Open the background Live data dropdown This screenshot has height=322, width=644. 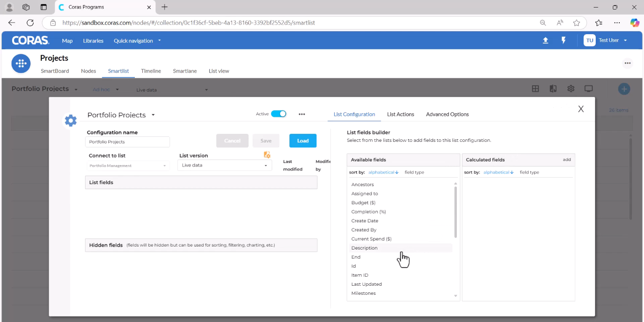point(172,90)
